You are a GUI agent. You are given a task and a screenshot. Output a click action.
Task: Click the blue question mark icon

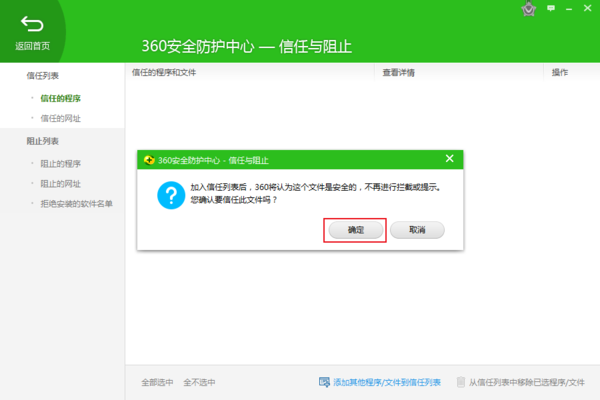pos(171,194)
